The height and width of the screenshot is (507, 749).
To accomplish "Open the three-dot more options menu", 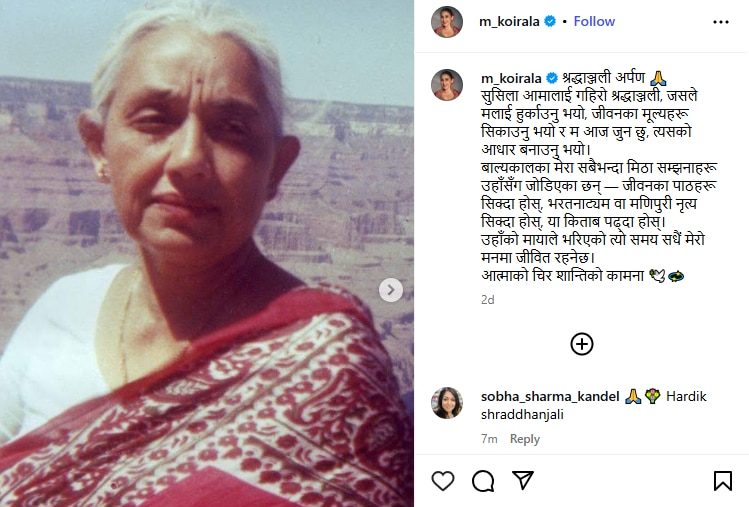I will (x=720, y=22).
